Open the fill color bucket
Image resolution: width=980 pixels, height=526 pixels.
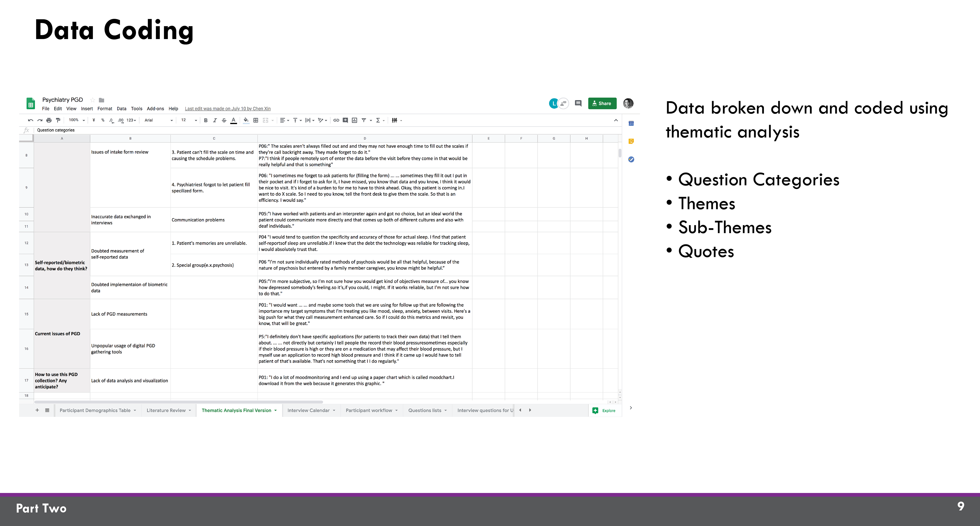tap(246, 120)
